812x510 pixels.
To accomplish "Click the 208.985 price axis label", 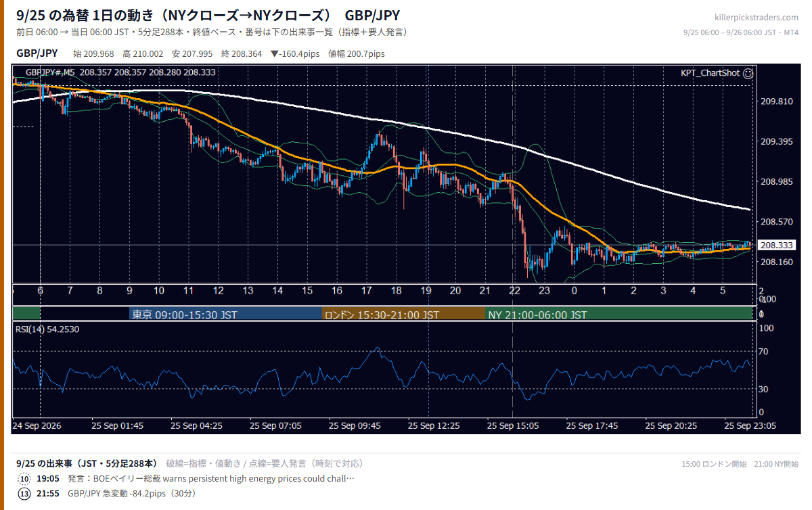I will tap(777, 181).
